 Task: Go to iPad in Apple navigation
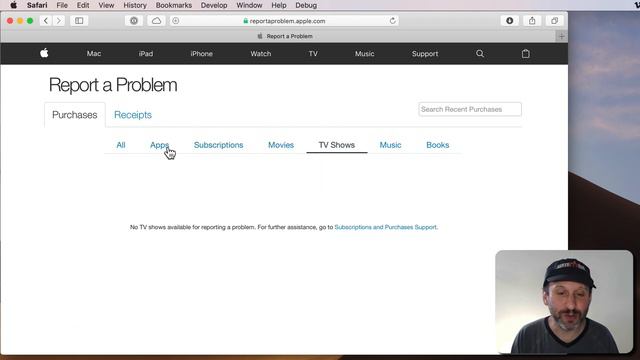146,53
